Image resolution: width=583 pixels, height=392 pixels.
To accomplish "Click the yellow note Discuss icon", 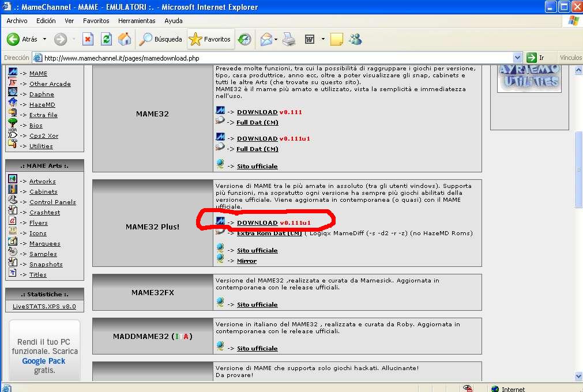I will click(337, 39).
